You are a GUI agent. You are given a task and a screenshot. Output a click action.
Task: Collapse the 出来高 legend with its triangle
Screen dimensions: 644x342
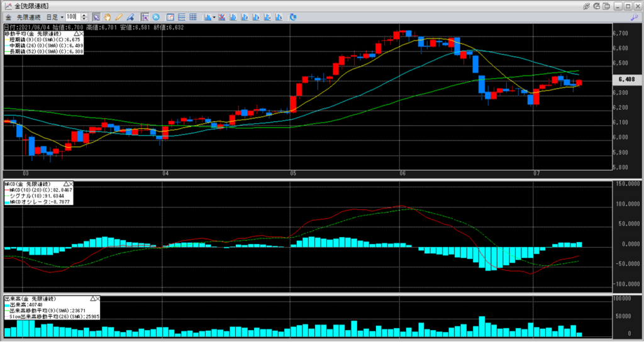click(x=92, y=299)
